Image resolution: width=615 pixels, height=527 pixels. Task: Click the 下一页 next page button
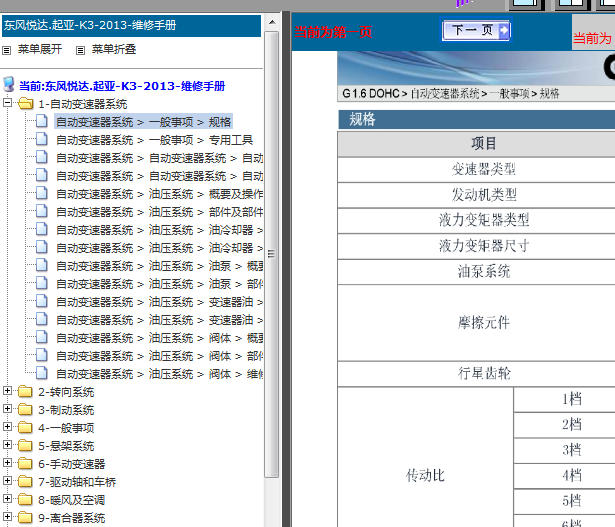point(476,30)
